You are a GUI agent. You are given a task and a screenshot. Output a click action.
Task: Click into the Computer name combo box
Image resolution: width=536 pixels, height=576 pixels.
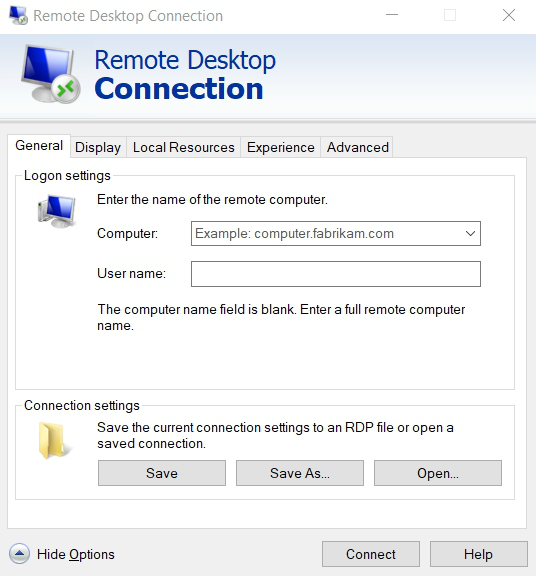point(336,233)
